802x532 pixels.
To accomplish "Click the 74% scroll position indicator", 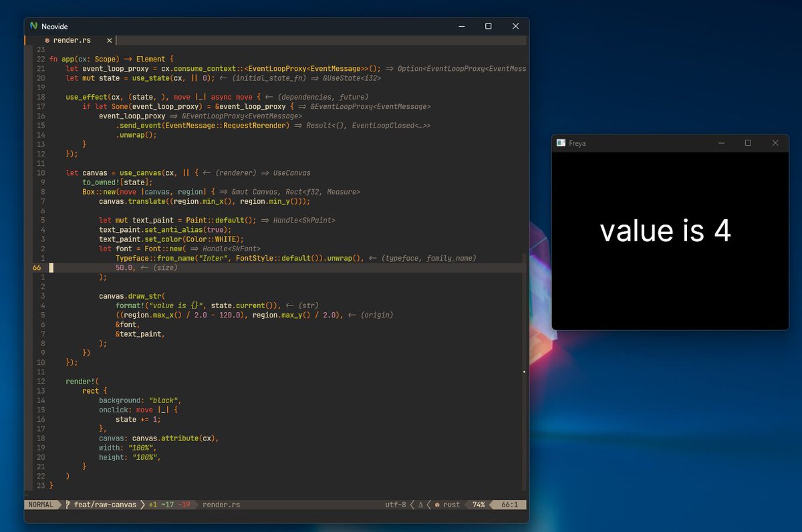I will (479, 505).
